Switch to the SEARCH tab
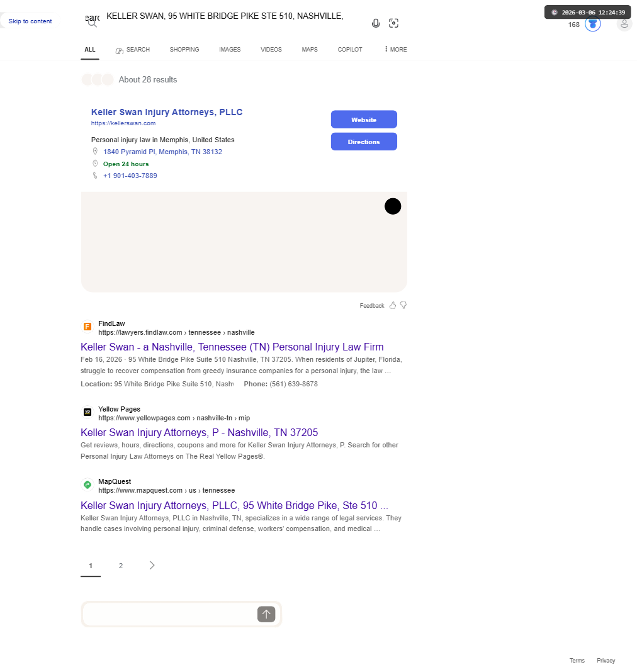Screen dimensions: 637x672 132,50
